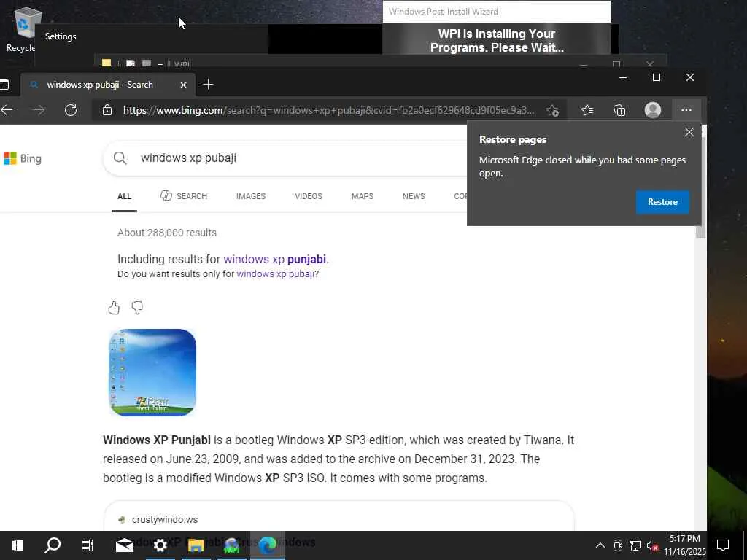
Task: Open the network tray icon
Action: pos(635,545)
